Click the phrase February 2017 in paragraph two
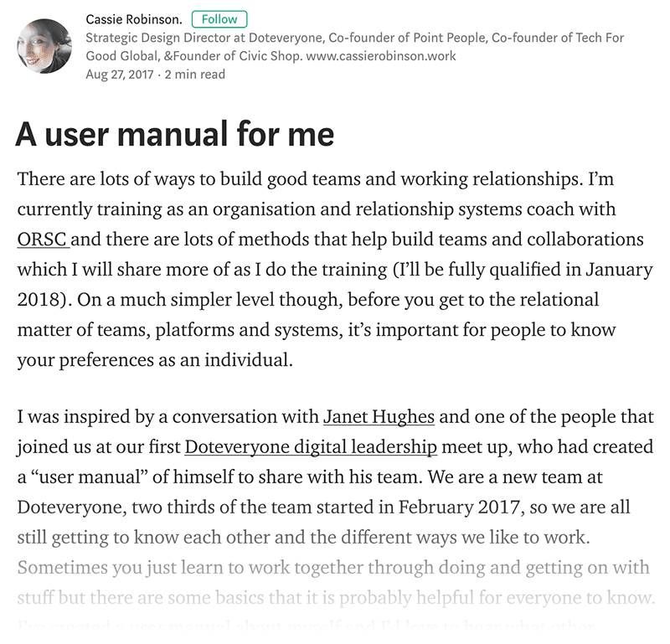Screen dimensions: 670x644 pyautogui.click(x=460, y=507)
